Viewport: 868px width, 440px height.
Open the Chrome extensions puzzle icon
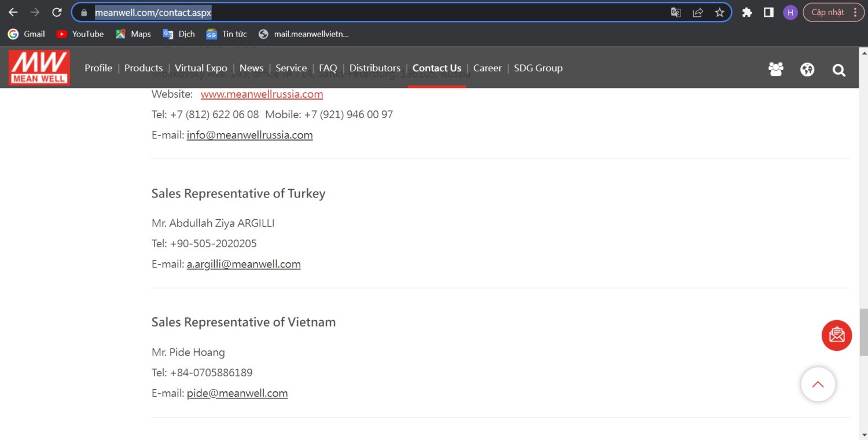(747, 12)
